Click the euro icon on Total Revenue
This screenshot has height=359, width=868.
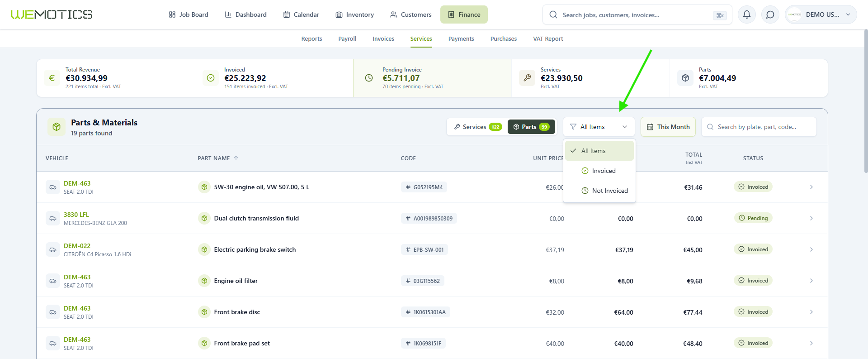52,78
